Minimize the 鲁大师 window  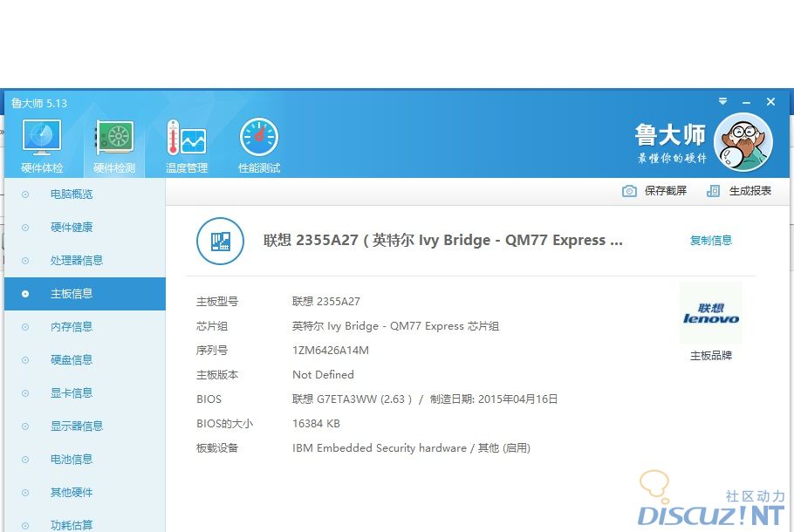coord(746,102)
